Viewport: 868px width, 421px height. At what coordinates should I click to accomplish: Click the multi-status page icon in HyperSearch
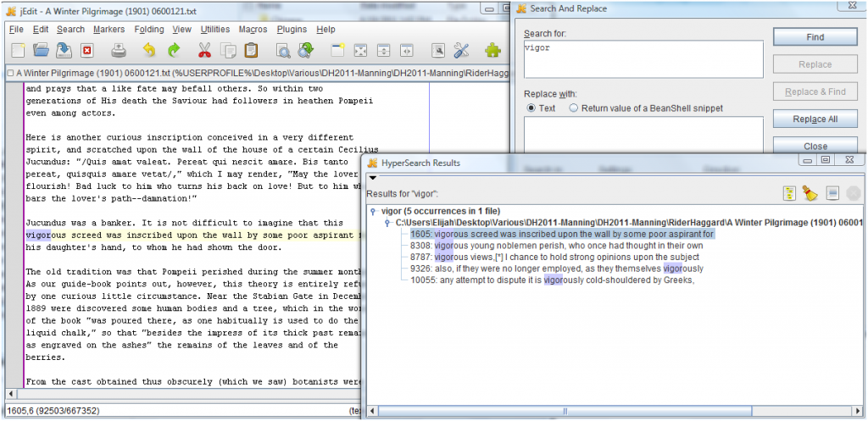tap(832, 193)
